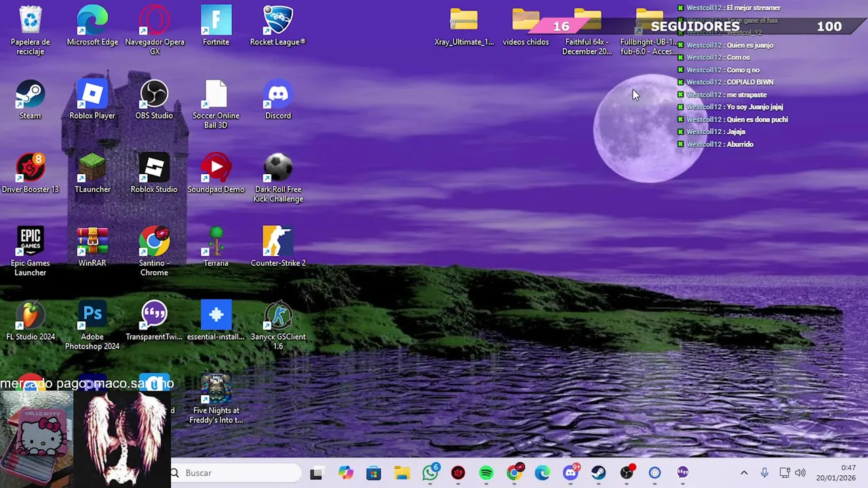Select the TransparentTwi... desktop shortcut
The image size is (868, 488).
pyautogui.click(x=154, y=321)
